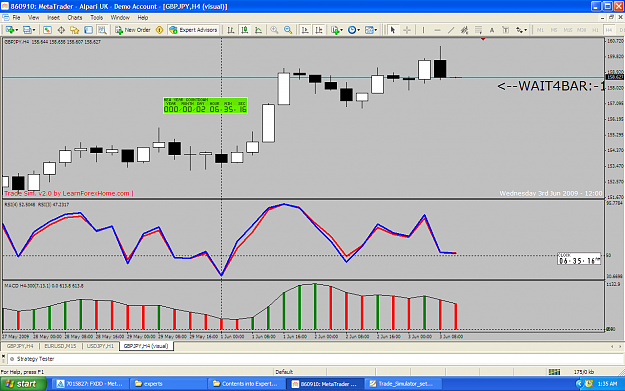Expand the Periods dropdown arrow
The width and height of the screenshot is (625, 391).
(358, 30)
